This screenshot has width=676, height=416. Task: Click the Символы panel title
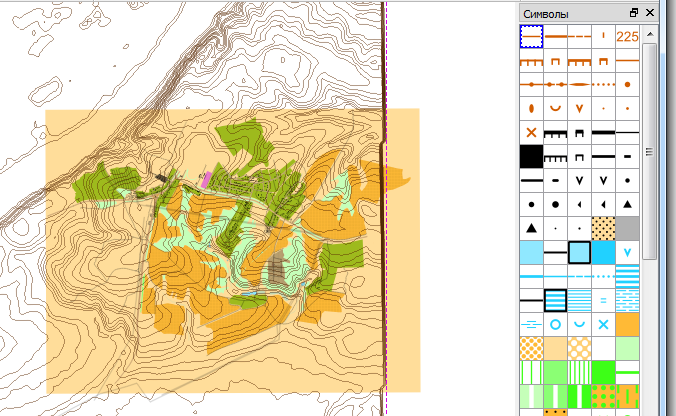(546, 14)
